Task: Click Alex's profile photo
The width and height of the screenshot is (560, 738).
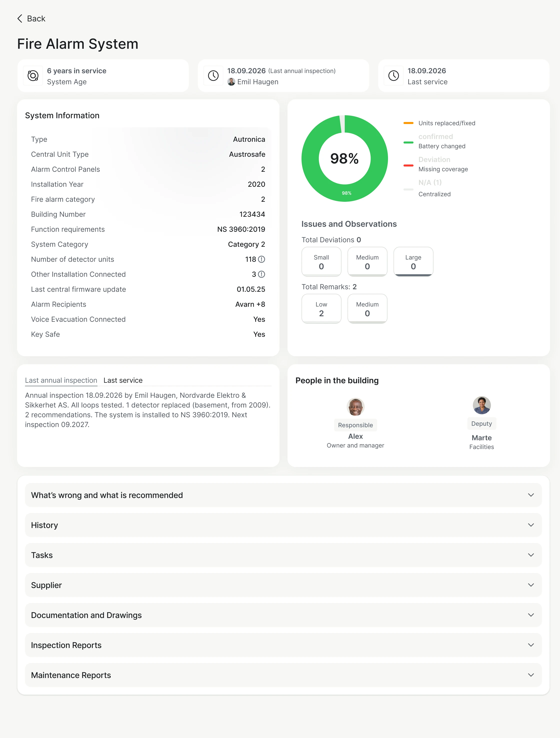Action: [x=355, y=407]
